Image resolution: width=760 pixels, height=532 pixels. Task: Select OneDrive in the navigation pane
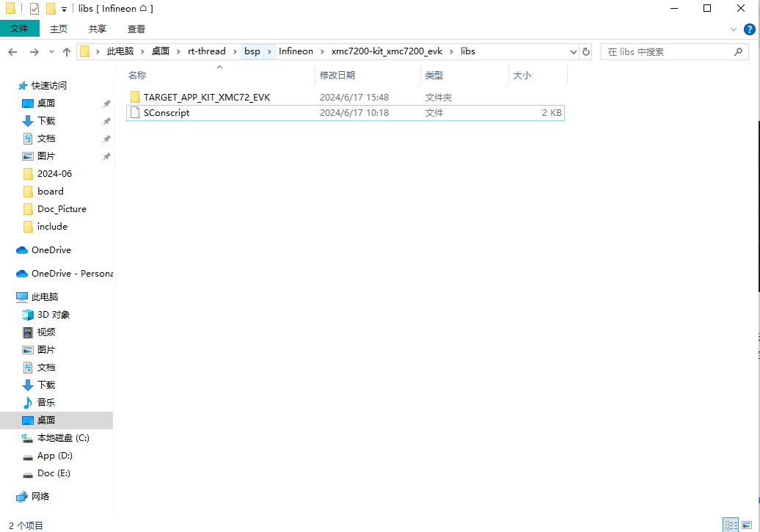51,250
